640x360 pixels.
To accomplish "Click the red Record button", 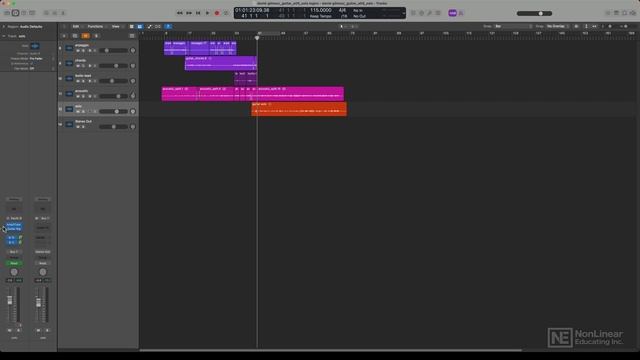I will [217, 13].
